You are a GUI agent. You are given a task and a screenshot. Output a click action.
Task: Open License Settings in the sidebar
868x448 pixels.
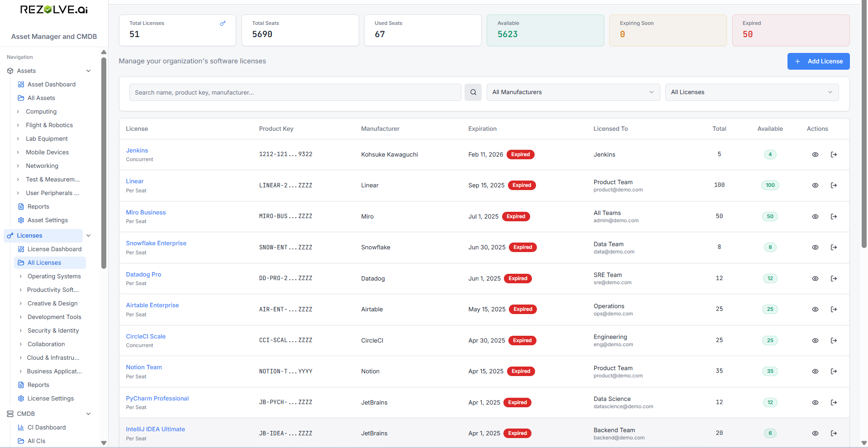50,399
